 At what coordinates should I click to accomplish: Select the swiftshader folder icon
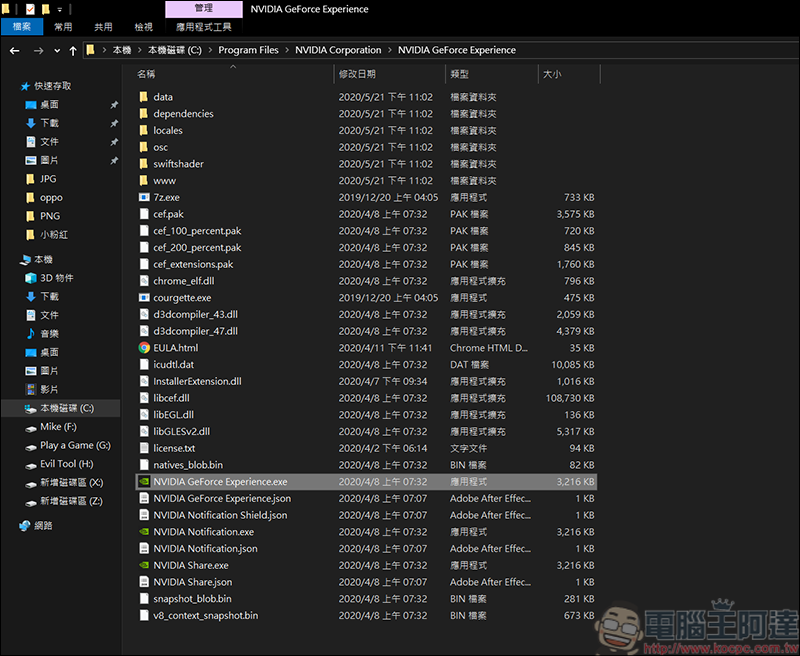point(144,164)
